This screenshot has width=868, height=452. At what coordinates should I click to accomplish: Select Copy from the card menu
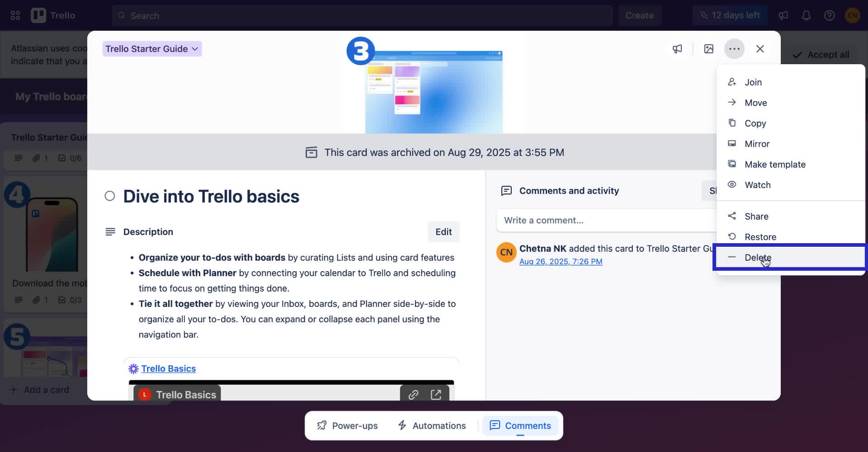point(755,123)
